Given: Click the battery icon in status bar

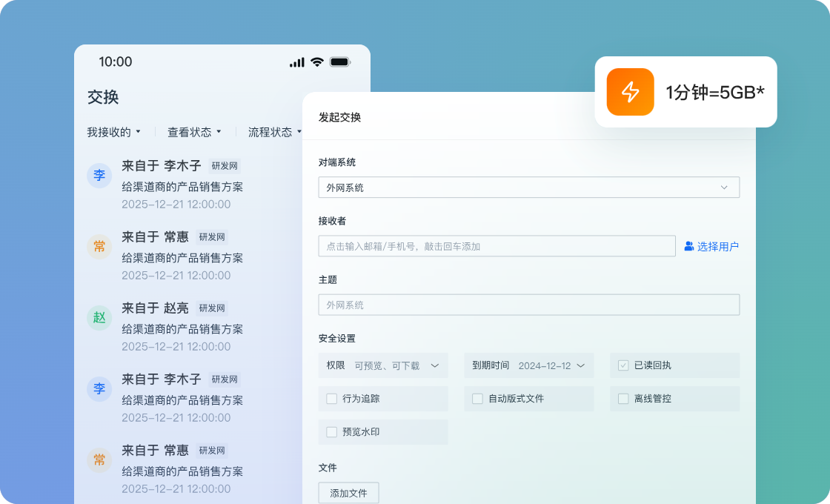Looking at the screenshot, I should (x=340, y=62).
